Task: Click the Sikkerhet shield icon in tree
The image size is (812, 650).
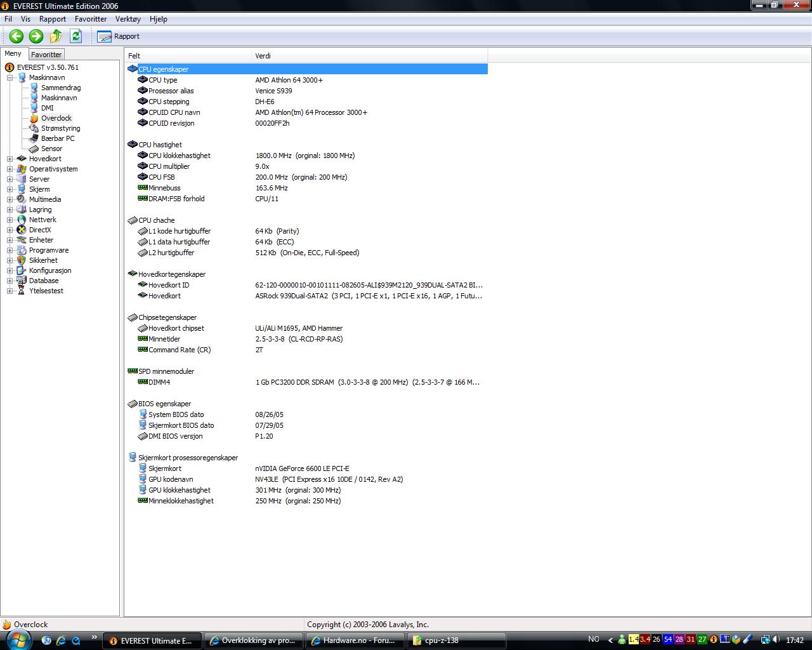Action: click(22, 260)
